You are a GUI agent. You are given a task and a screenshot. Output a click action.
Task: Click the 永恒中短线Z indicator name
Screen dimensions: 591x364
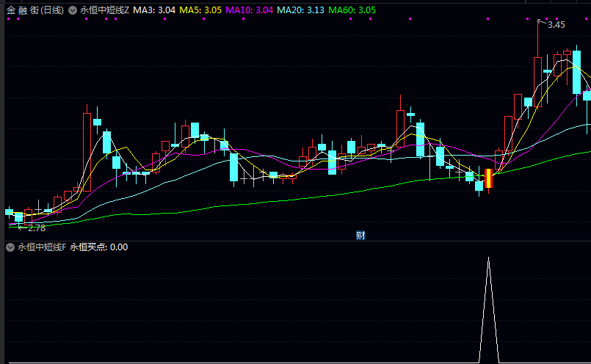point(104,10)
